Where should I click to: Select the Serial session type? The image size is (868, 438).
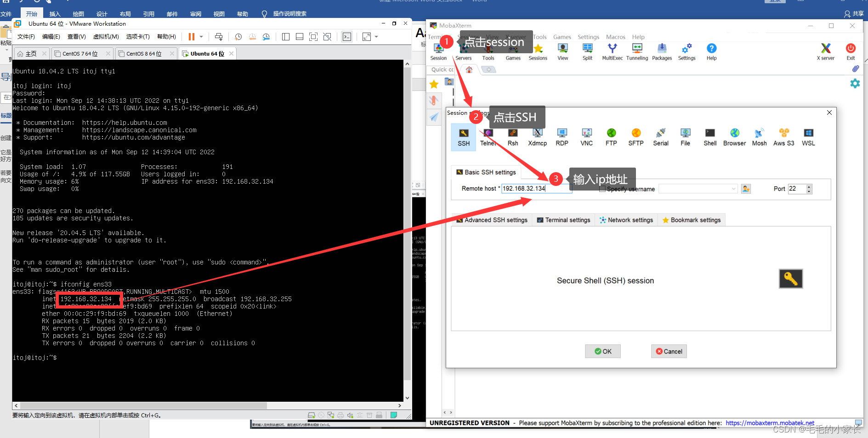[661, 137]
